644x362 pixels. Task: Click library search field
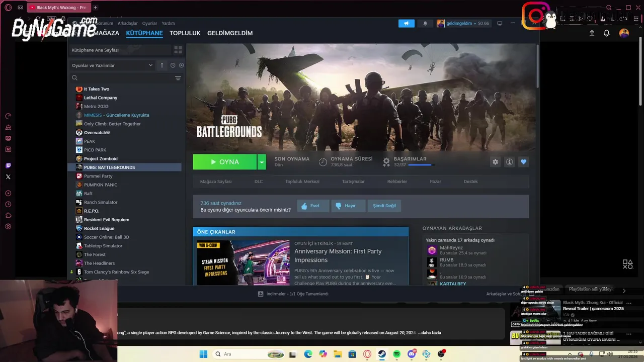pos(121,78)
